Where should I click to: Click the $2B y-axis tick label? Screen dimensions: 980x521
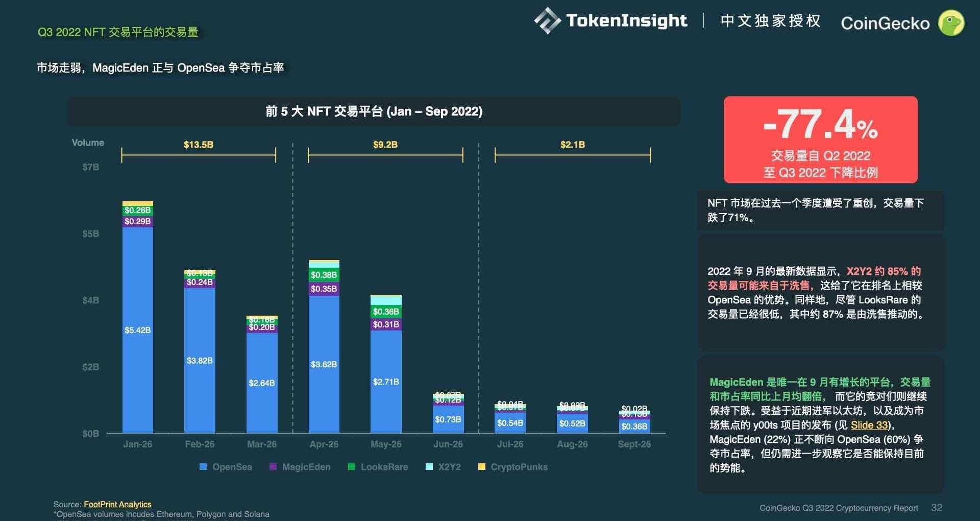click(x=91, y=367)
